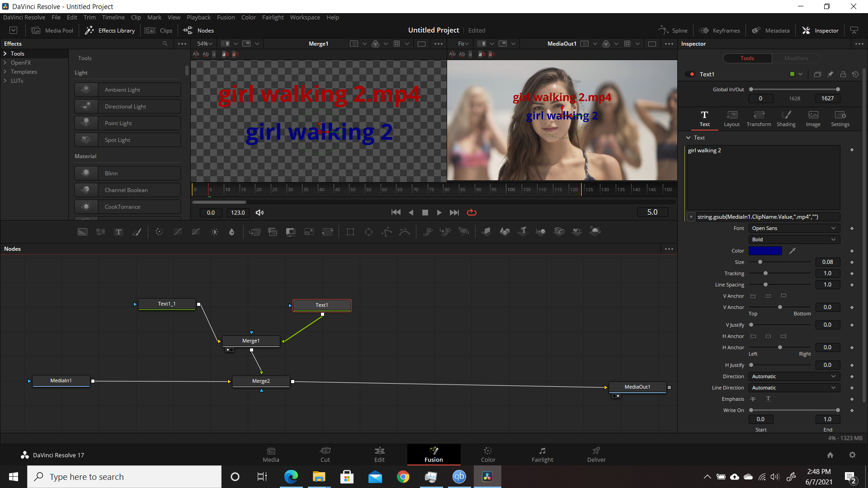Go to the Edit page
The image size is (868, 488).
point(379,455)
